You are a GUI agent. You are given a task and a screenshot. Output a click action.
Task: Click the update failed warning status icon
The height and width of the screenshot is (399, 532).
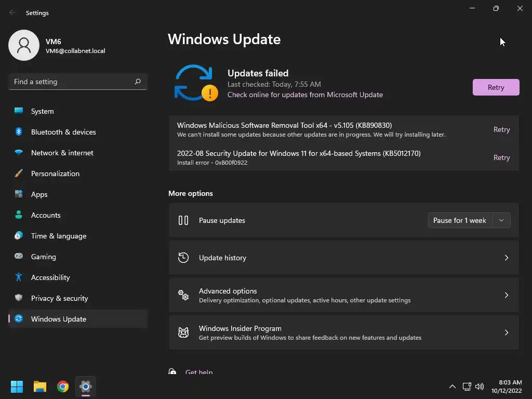[196, 83]
